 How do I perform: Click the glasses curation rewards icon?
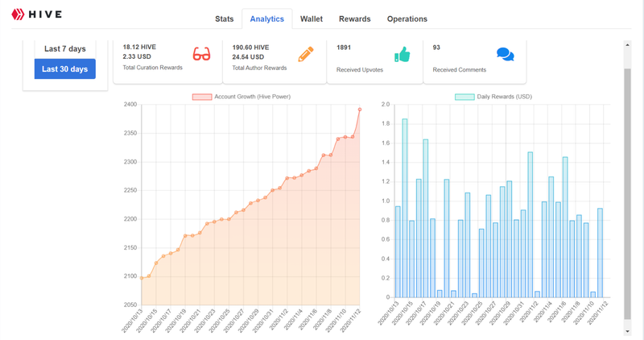tap(202, 54)
